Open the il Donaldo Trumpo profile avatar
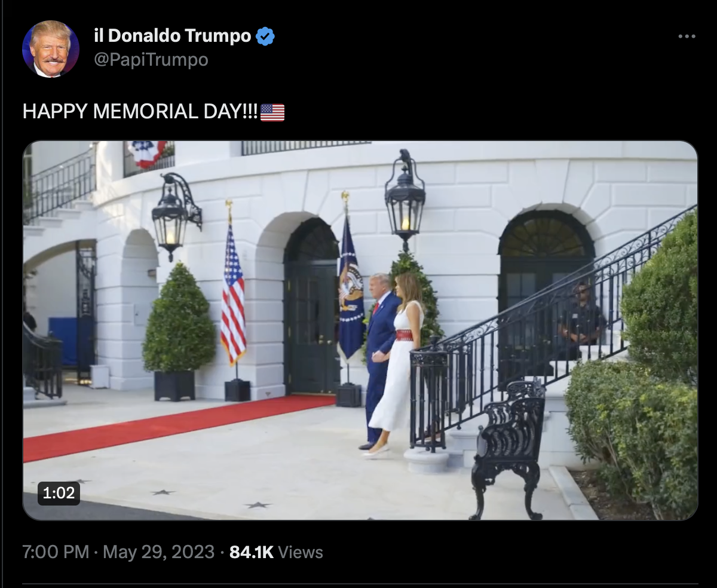This screenshot has width=717, height=588. 51,49
